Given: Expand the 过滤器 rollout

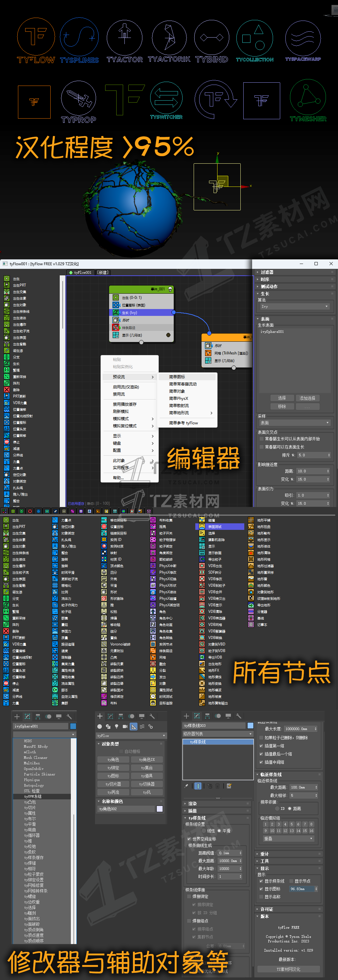Looking at the screenshot, I should pyautogui.click(x=295, y=272).
